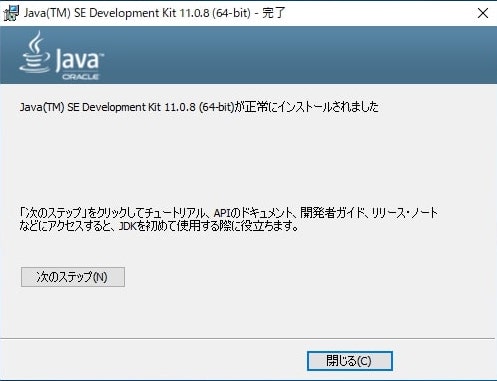Close the dialog with the X button

click(x=483, y=13)
